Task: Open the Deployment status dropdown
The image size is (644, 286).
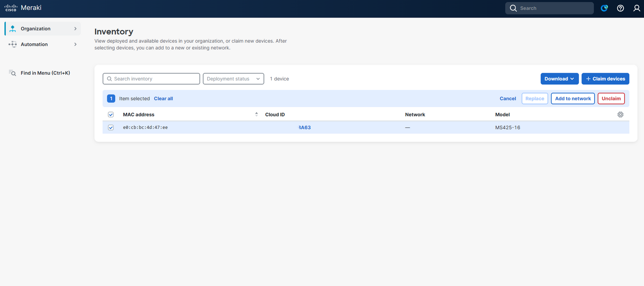Action: tap(233, 79)
